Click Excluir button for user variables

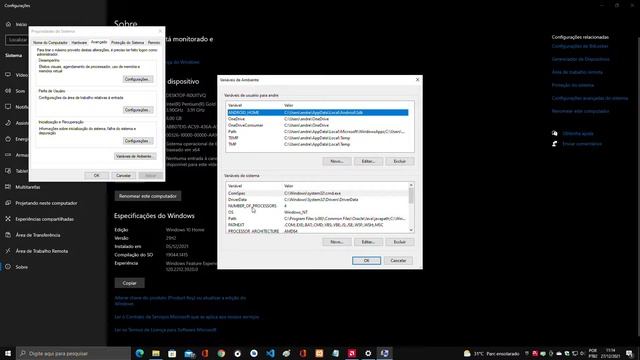400,161
